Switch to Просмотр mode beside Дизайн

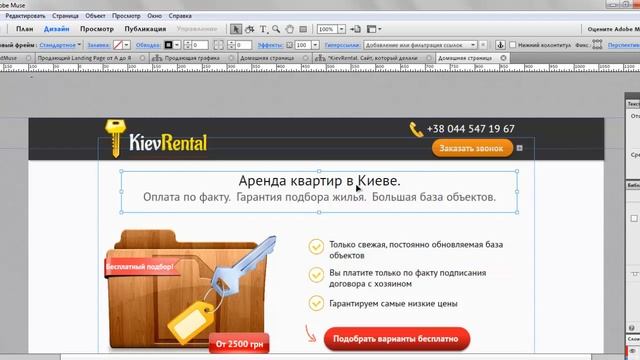[x=97, y=29]
